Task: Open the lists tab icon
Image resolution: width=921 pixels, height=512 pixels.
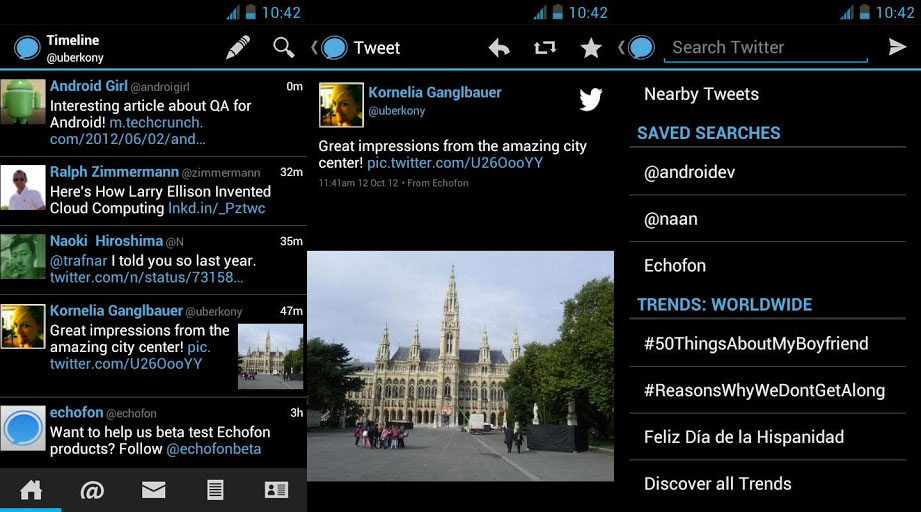Action: click(x=214, y=490)
